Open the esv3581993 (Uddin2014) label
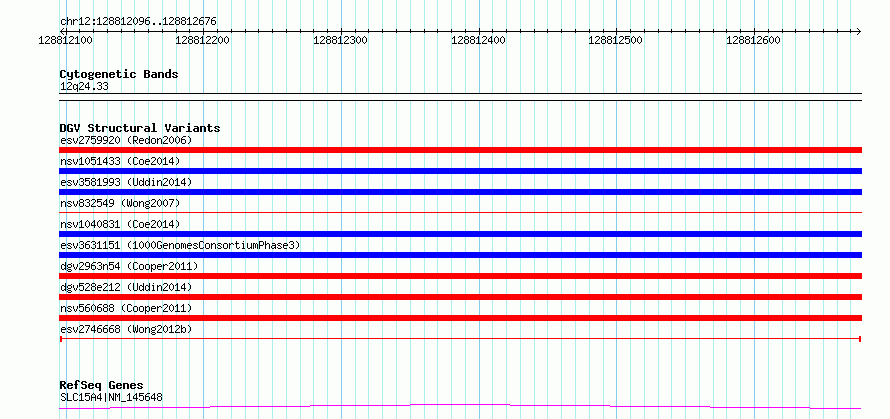This screenshot has width=890, height=419. tap(126, 182)
